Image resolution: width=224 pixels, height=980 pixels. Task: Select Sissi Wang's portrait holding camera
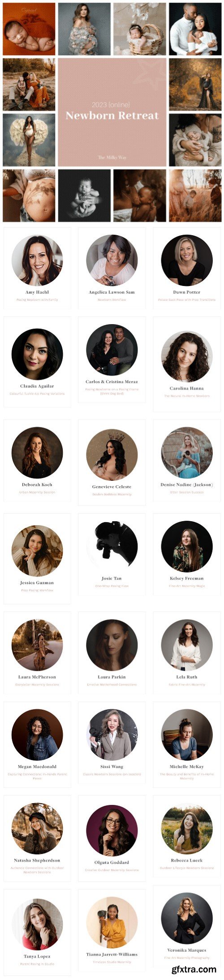point(112,735)
